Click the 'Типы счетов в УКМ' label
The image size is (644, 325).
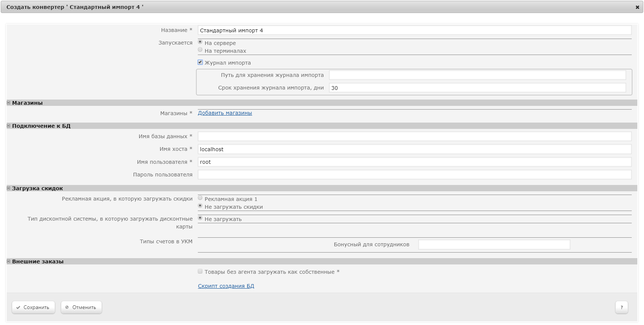point(166,241)
